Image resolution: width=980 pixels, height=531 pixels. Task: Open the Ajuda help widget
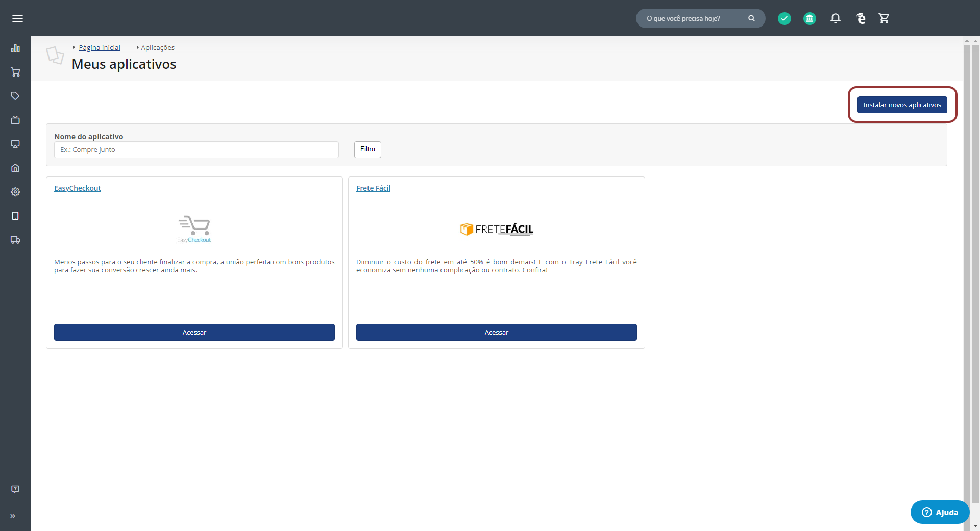point(940,512)
